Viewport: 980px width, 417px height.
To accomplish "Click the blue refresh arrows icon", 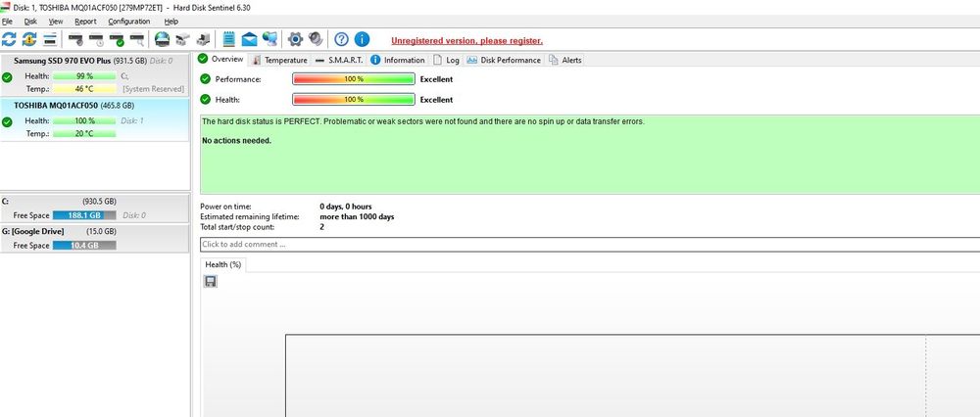I will [9, 39].
